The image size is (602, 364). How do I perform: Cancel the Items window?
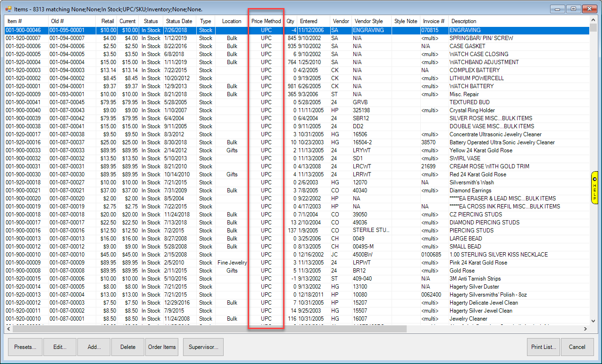[x=577, y=347]
